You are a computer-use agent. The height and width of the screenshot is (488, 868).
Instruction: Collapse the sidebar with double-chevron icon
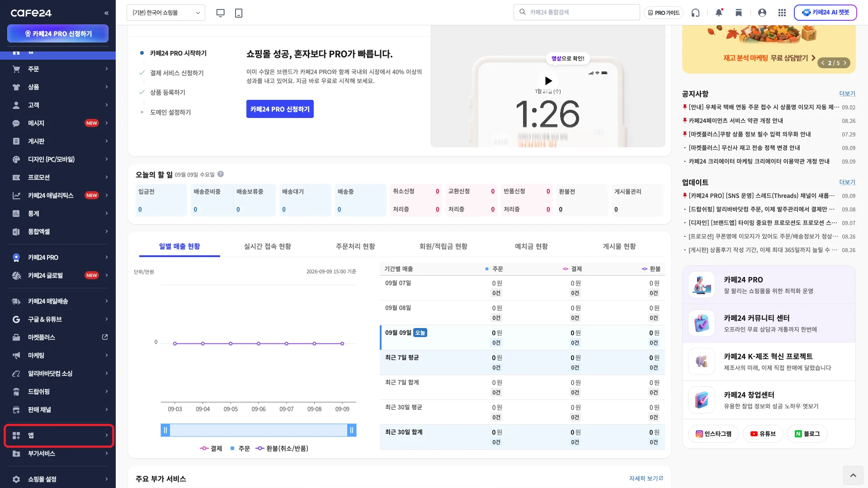coord(106,13)
